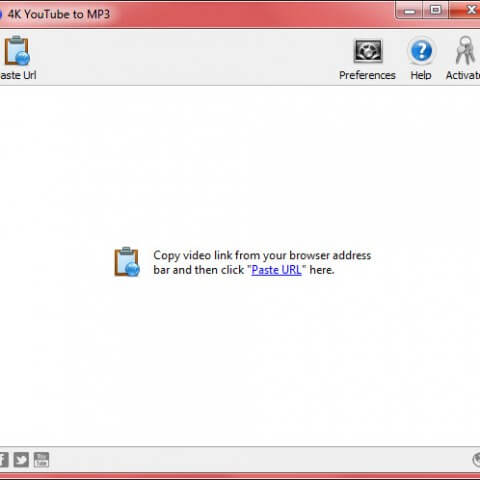
Task: Click the Activate keys icon
Action: point(465,51)
